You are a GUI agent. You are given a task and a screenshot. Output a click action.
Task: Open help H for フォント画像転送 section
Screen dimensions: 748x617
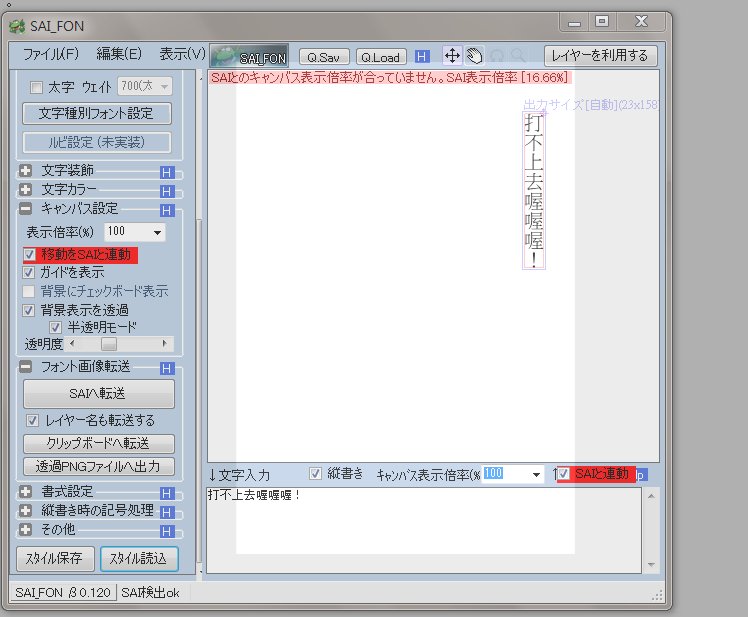point(167,368)
